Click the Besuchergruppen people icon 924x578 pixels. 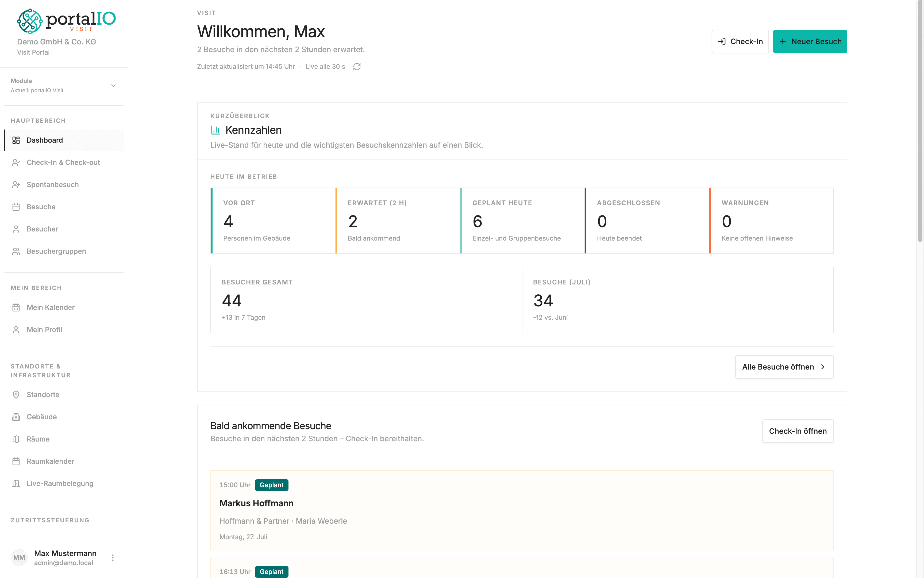click(x=16, y=251)
